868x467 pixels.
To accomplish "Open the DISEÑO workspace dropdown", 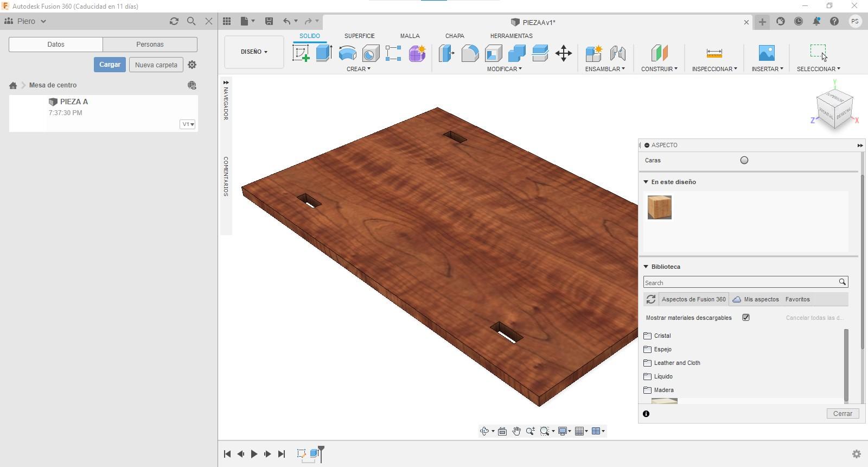I will 254,52.
